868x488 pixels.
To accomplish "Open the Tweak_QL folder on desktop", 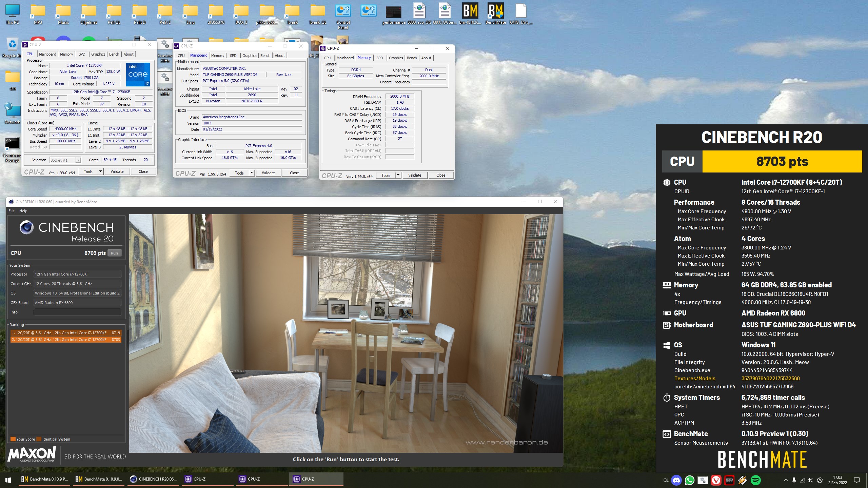I will pos(318,14).
